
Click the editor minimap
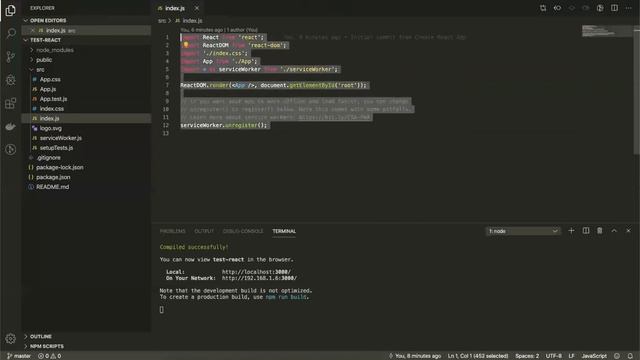(x=607, y=31)
